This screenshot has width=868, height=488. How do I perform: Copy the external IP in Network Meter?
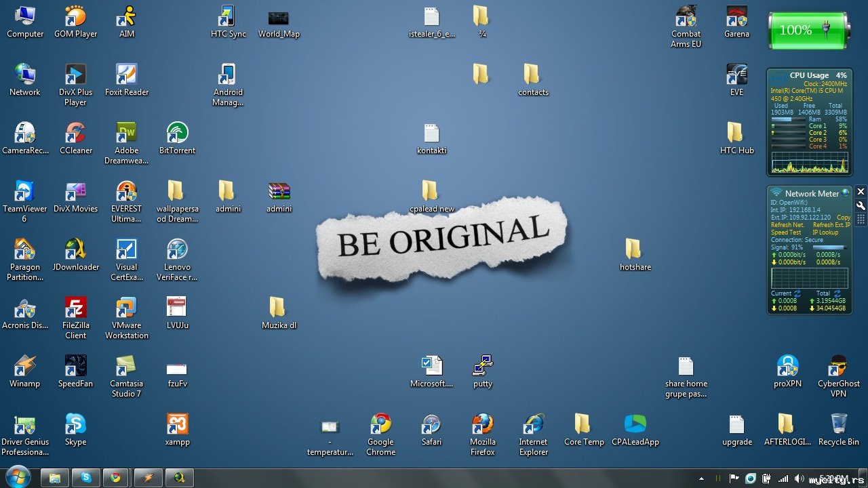[844, 218]
